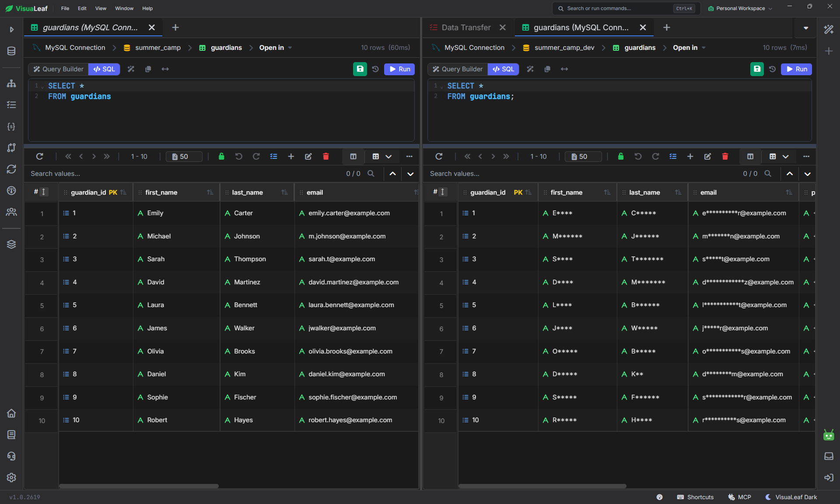Image resolution: width=840 pixels, height=504 pixels.
Task: Click the database icon in left sidebar
Action: (11, 51)
